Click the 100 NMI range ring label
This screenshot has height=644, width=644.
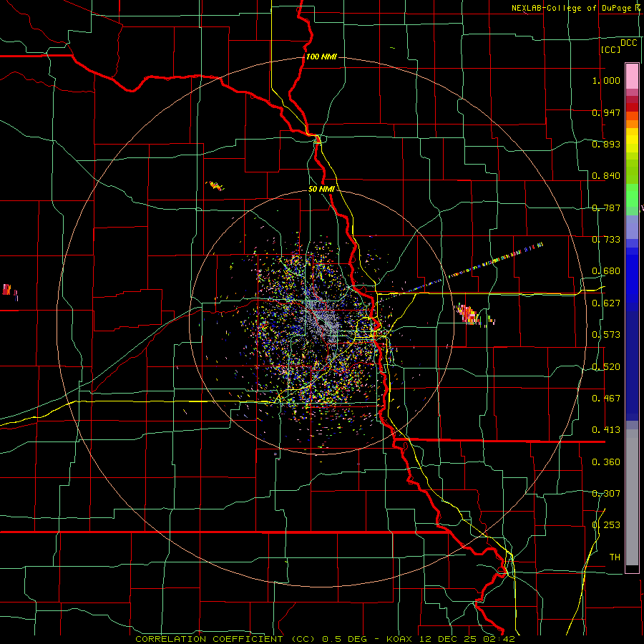[321, 57]
